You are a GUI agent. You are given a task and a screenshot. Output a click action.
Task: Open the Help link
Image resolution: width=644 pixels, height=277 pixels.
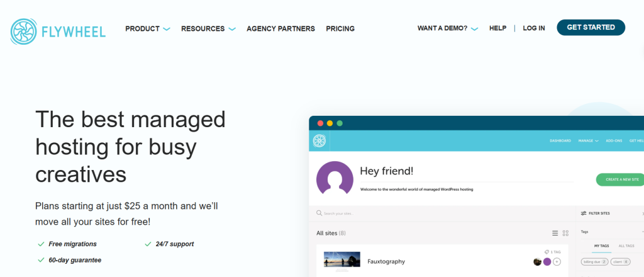pyautogui.click(x=497, y=28)
